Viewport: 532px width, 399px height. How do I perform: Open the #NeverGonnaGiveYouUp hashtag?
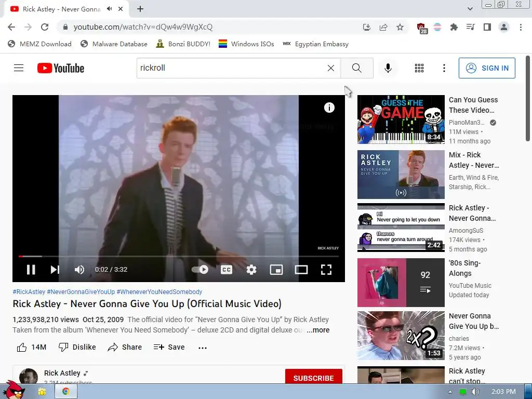pos(81,292)
